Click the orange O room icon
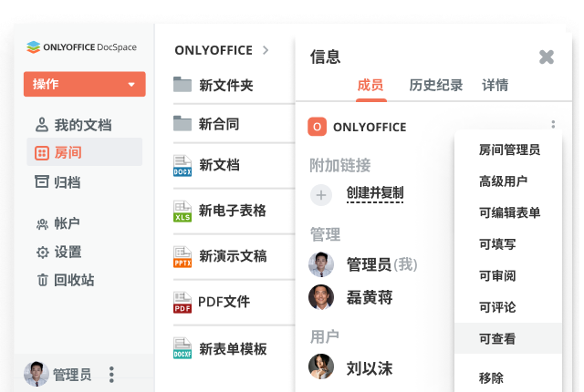The width and height of the screenshot is (584, 392). (x=317, y=127)
